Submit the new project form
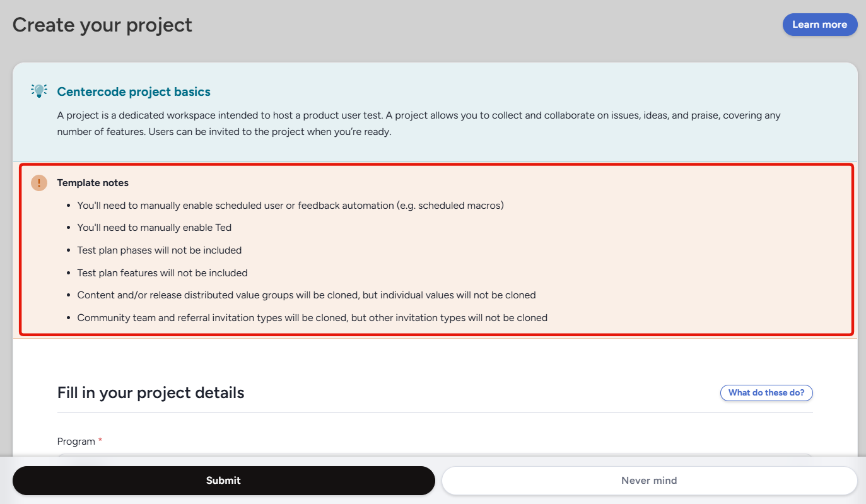Image resolution: width=866 pixels, height=504 pixels. 223,481
